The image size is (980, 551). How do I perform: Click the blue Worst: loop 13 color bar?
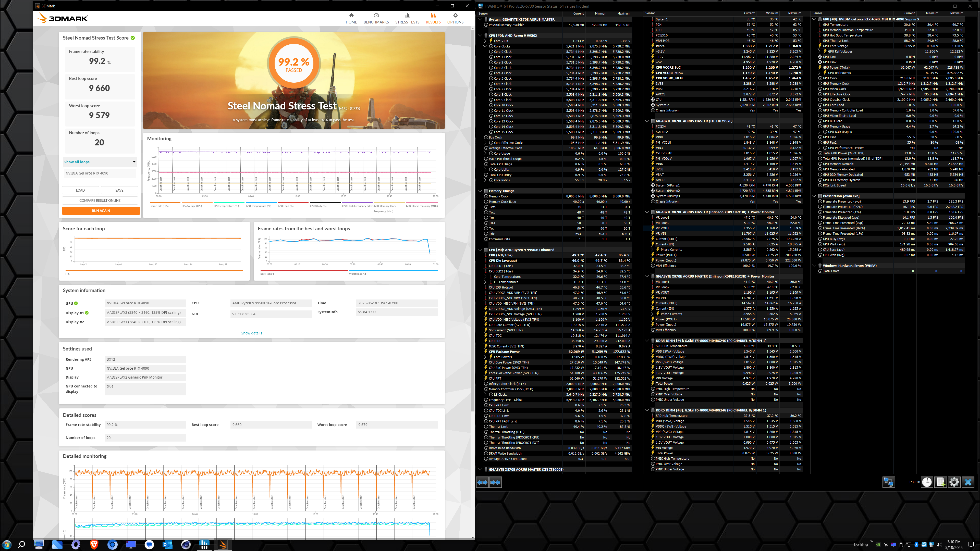[393, 271]
